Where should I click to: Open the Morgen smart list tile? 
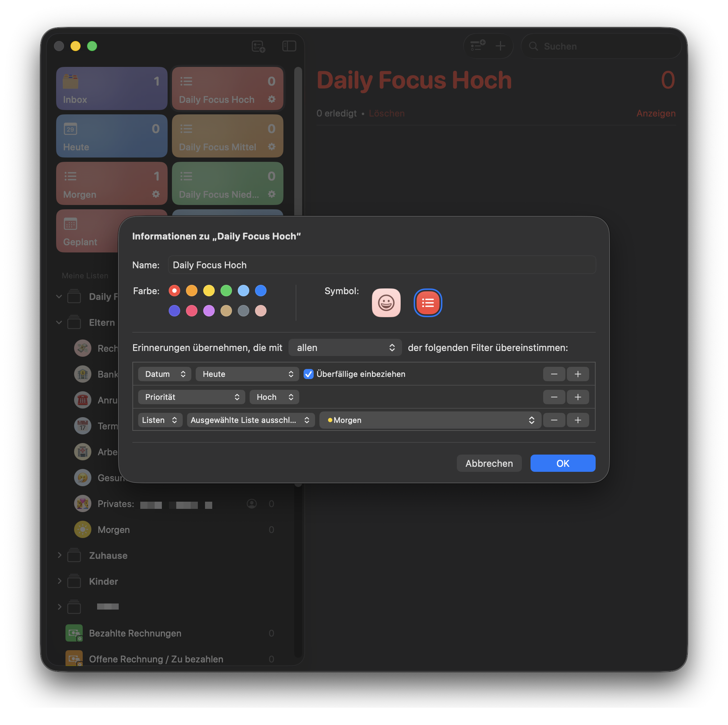point(112,183)
